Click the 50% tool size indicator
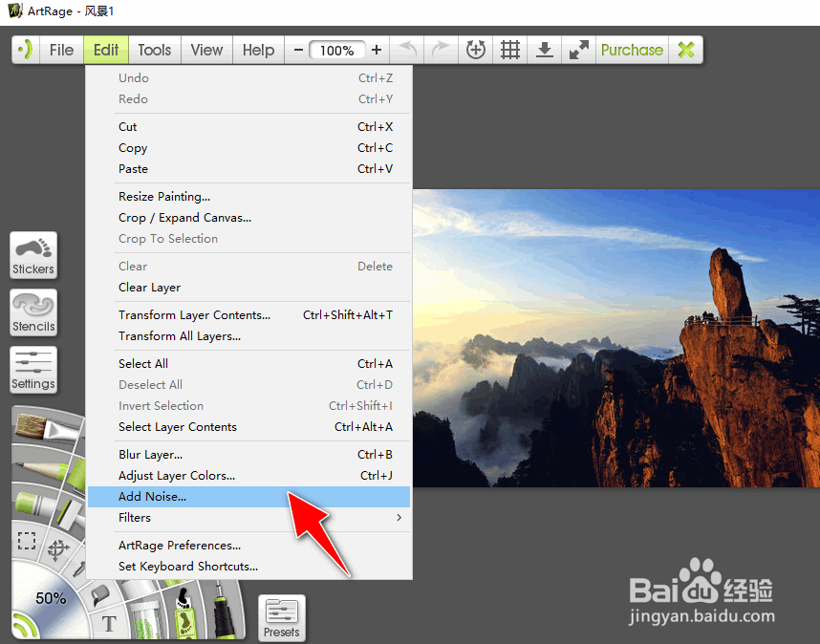The height and width of the screenshot is (644, 820). pyautogui.click(x=51, y=598)
